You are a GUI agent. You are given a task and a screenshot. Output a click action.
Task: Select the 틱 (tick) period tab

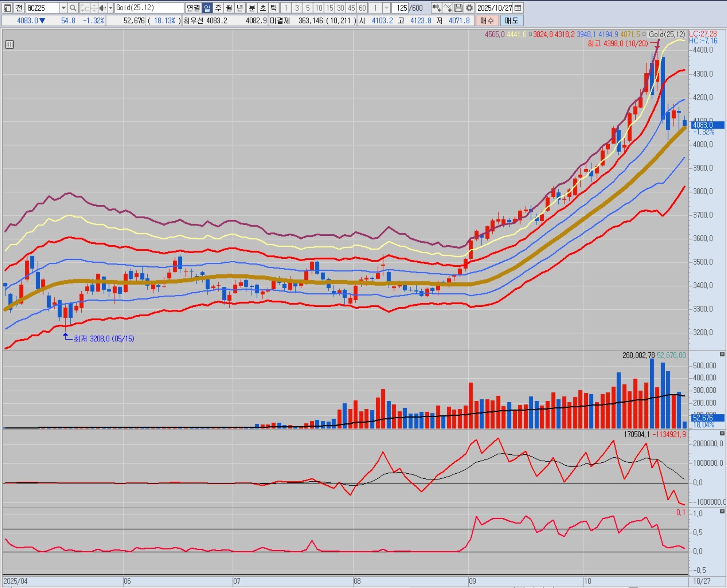pos(274,8)
